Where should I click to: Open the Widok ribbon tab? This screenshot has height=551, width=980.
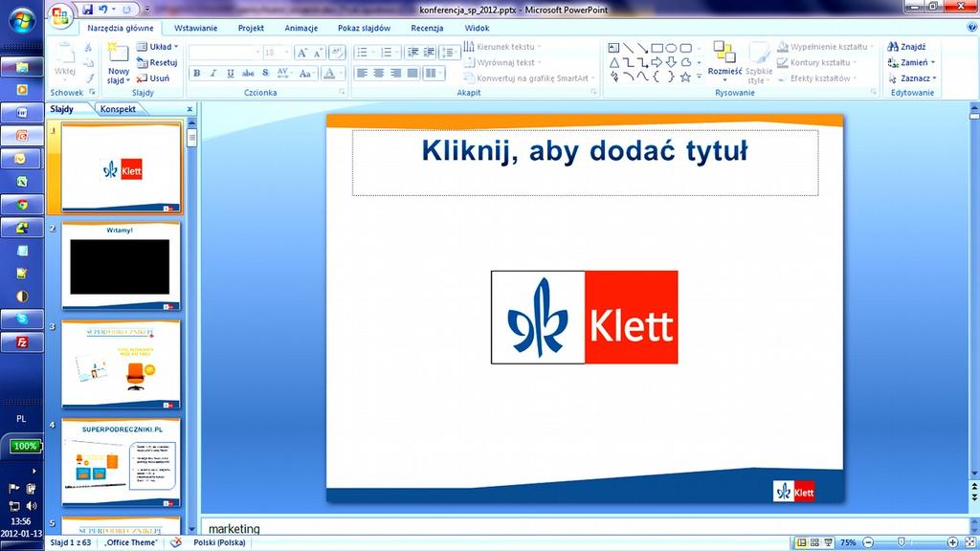(477, 28)
